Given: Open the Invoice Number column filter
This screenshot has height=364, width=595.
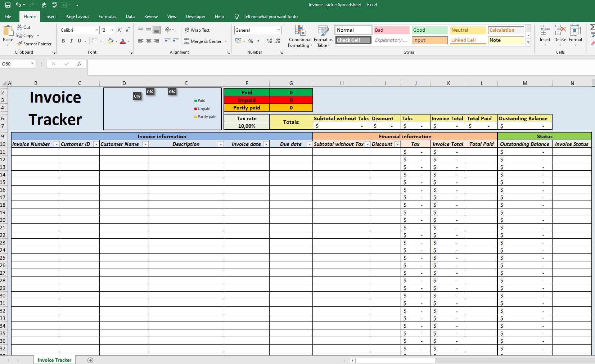Looking at the screenshot, I should tap(57, 144).
